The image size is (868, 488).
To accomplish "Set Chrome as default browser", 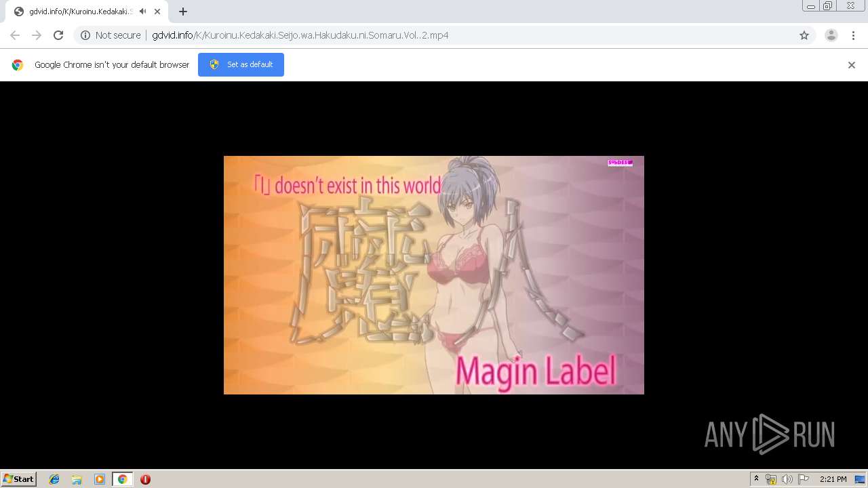I will click(241, 64).
